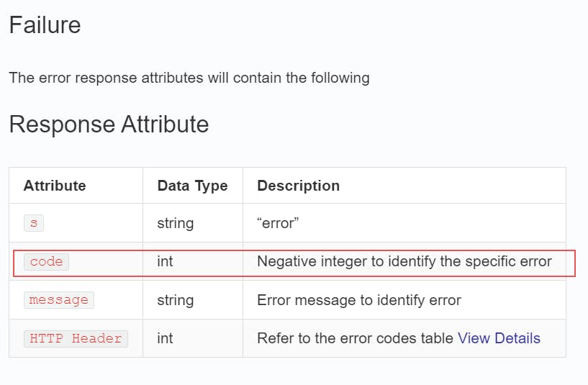Click the Response Attribute heading

coord(109,124)
